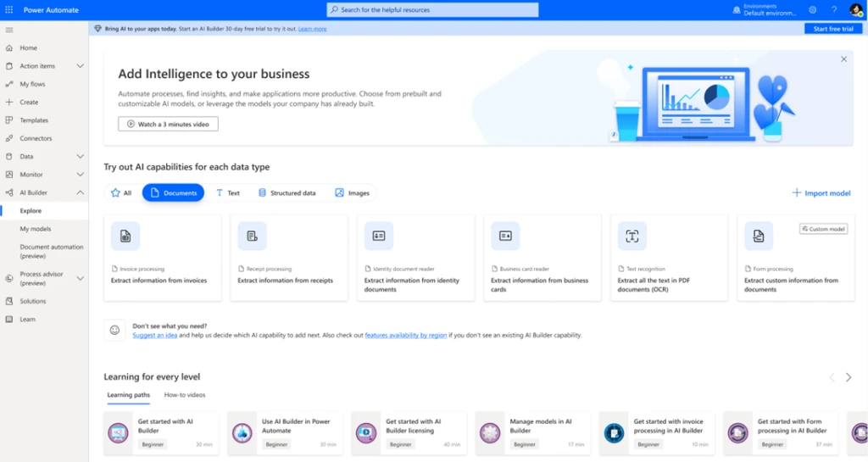Click the help question mark icon

(x=833, y=9)
